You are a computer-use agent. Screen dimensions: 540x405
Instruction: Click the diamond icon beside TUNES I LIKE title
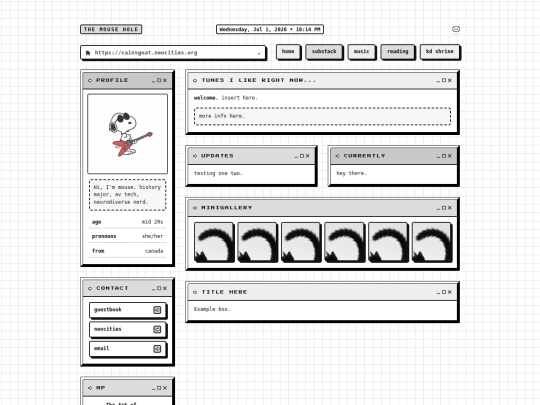click(195, 80)
